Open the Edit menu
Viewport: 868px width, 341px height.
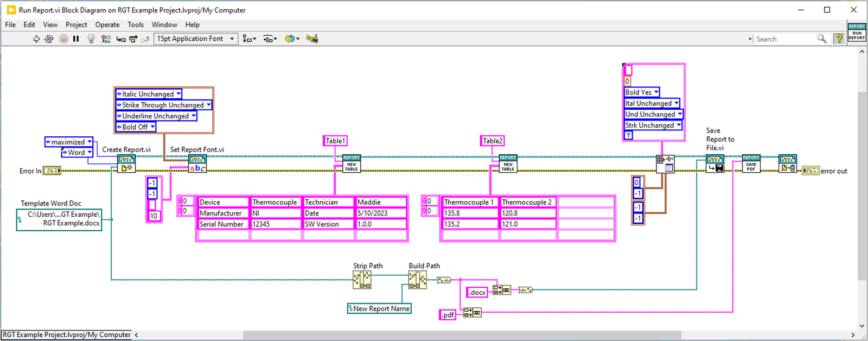coord(29,24)
